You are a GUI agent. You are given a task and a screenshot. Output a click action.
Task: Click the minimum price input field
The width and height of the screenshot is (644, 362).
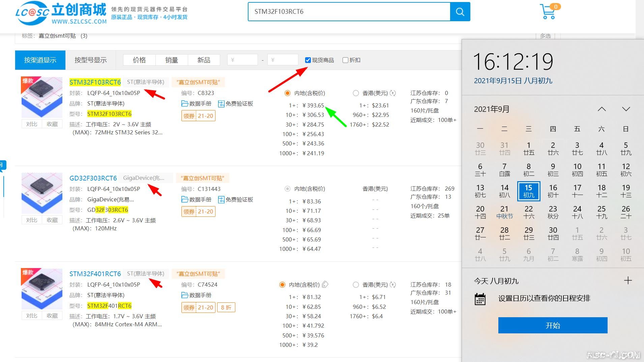point(242,60)
